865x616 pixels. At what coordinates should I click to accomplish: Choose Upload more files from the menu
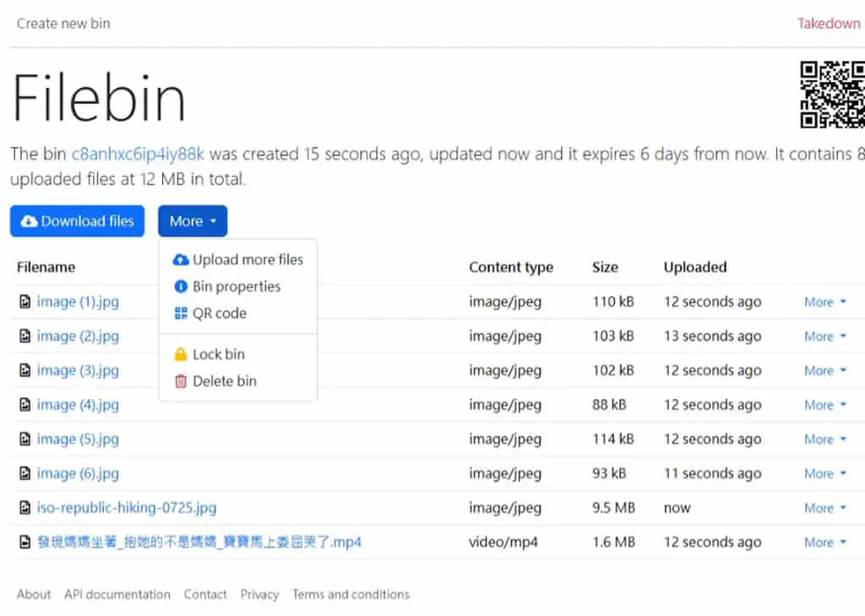tap(237, 259)
